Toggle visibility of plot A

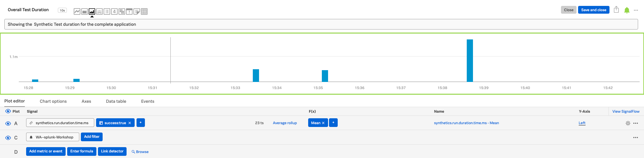[8, 123]
